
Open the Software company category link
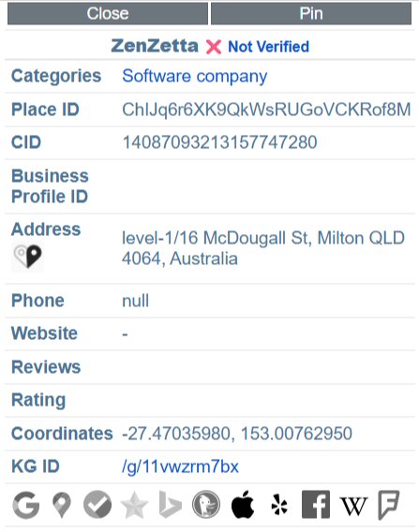coord(195,77)
